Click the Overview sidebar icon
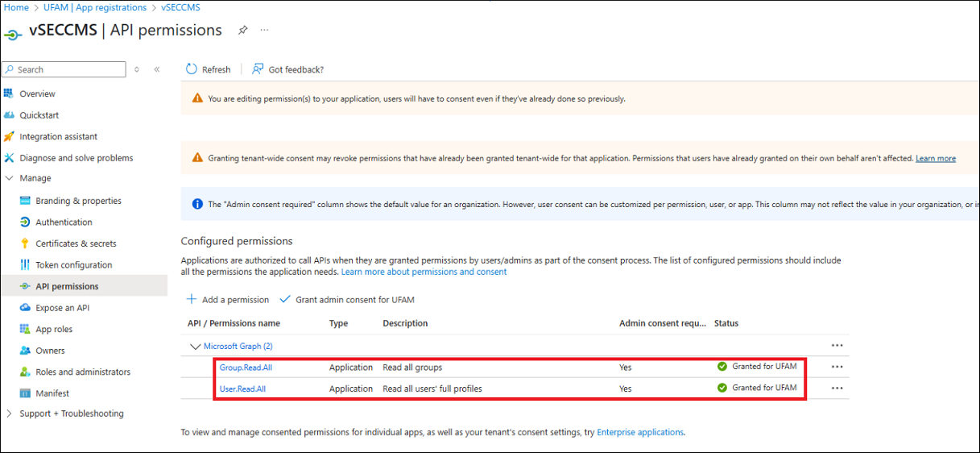Screen dimensions: 980x453 (9, 94)
